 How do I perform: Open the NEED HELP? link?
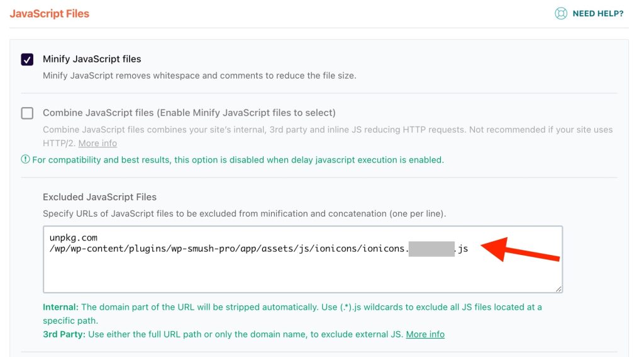point(597,13)
